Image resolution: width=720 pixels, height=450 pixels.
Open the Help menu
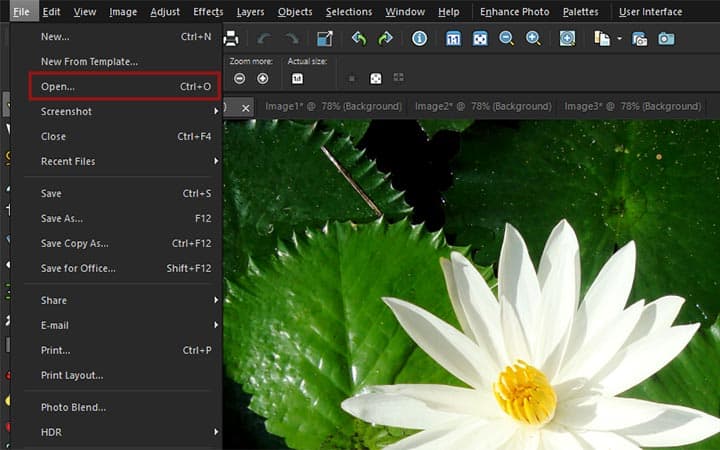(449, 11)
